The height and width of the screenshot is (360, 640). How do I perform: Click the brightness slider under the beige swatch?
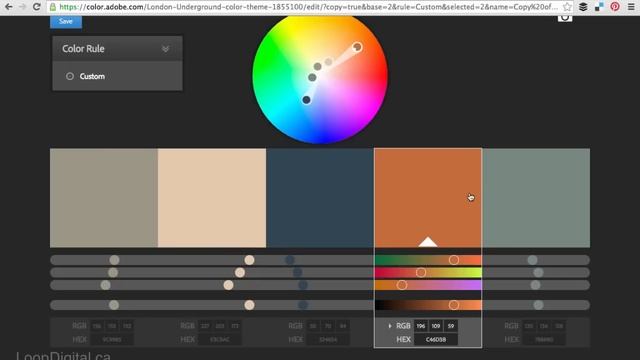click(x=212, y=305)
